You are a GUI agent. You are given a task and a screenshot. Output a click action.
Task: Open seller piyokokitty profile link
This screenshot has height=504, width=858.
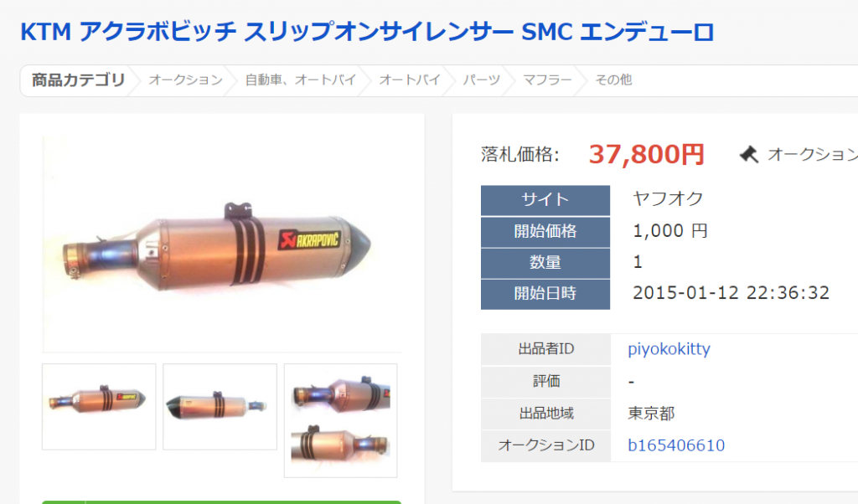(669, 349)
